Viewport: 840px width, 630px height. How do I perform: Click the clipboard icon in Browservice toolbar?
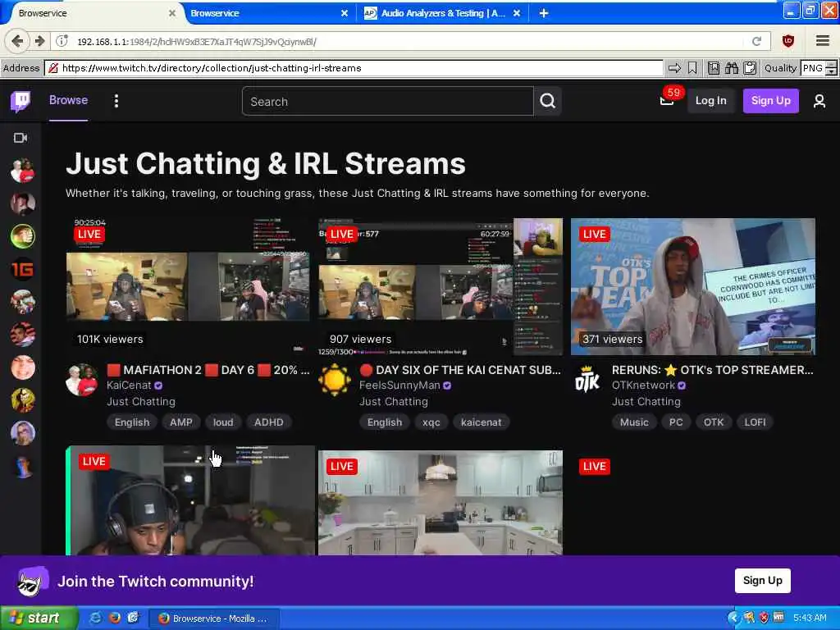[750, 68]
